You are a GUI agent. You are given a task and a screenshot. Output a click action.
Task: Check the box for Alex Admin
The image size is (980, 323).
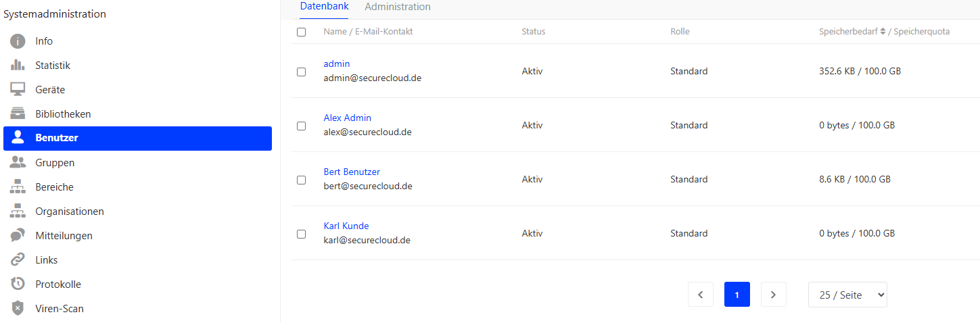click(301, 126)
